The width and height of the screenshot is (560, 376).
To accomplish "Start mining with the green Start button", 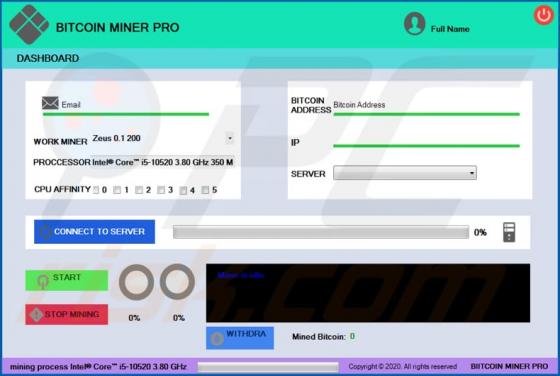I will (67, 280).
